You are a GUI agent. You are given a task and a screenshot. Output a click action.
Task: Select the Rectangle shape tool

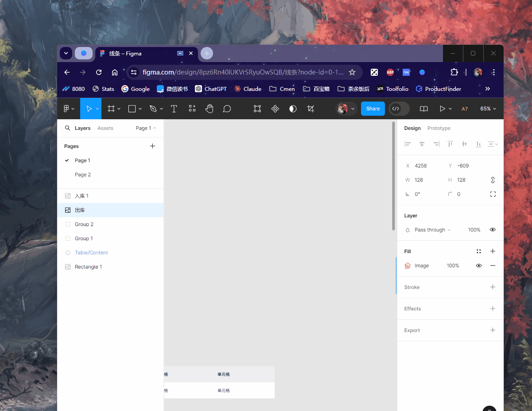132,109
